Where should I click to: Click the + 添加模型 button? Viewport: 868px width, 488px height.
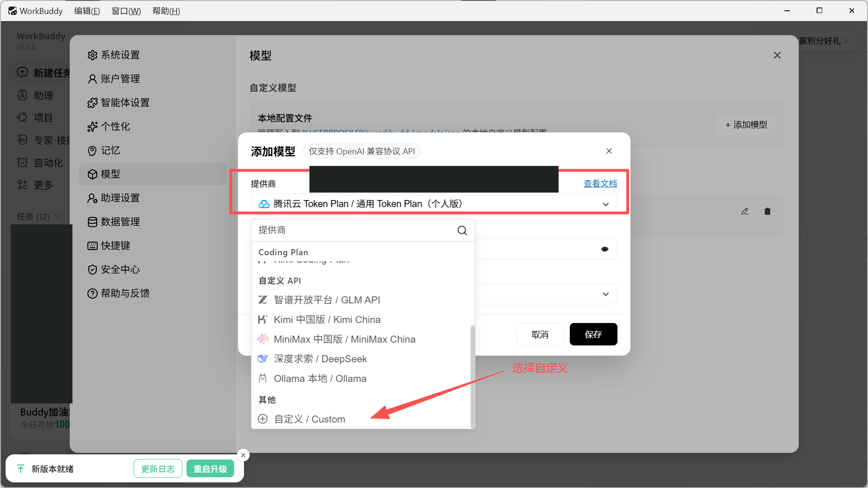coord(746,125)
